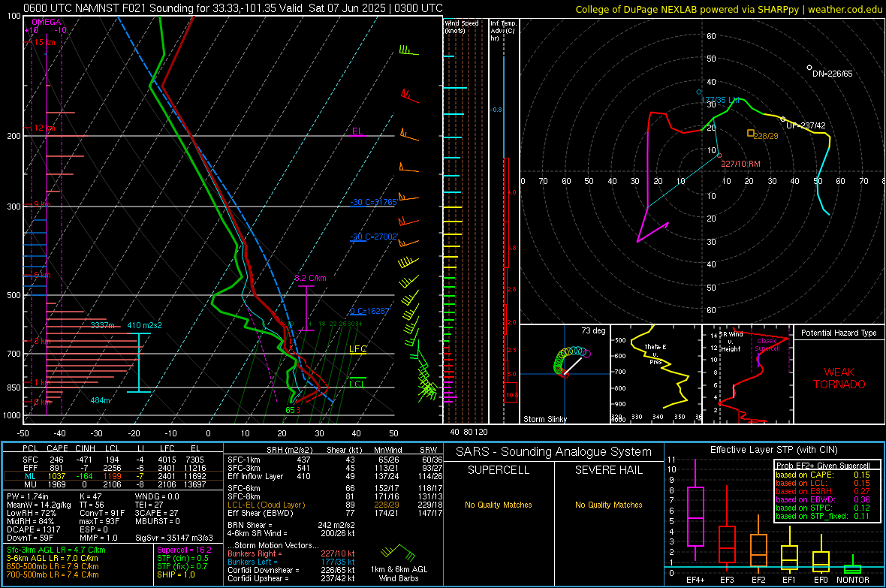Click the Prob EF2+ Given Supercell legend header
Image resolution: width=886 pixels, height=588 pixels.
823,466
